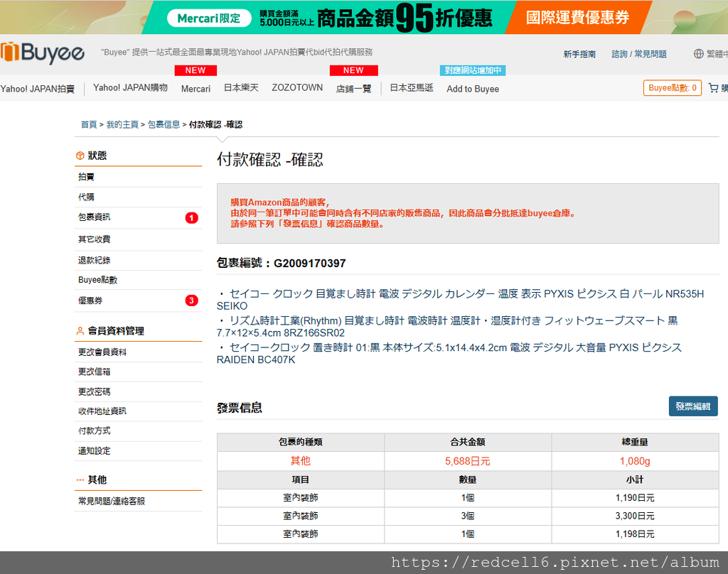
Task: Click the 合共金額 column header
Action: (x=468, y=442)
